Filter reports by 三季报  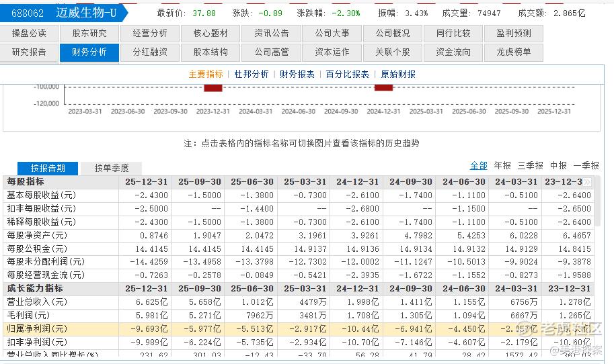[531, 166]
